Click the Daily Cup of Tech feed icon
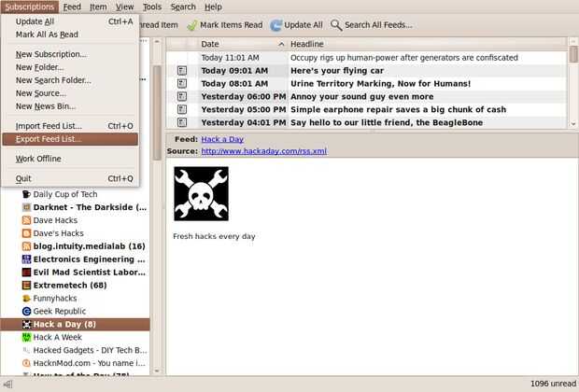This screenshot has height=392, width=579. pyautogui.click(x=26, y=194)
